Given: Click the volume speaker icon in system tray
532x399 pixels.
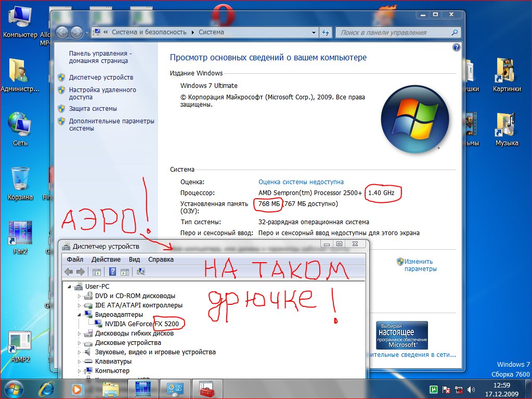Looking at the screenshot, I should point(471,389).
